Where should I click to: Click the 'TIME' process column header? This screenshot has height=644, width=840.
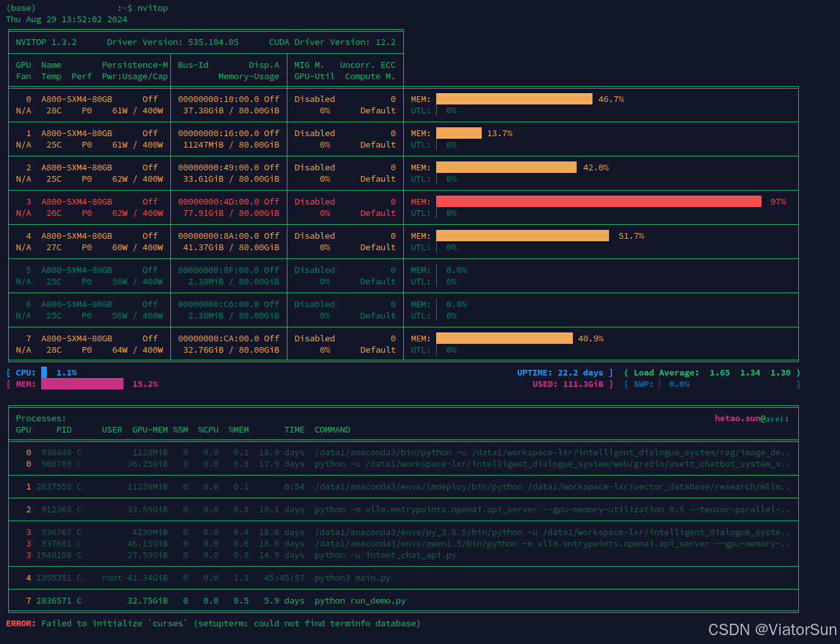[294, 430]
